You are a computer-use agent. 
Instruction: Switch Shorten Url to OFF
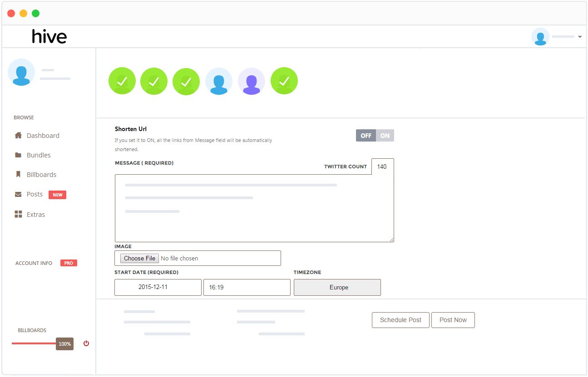click(x=366, y=135)
